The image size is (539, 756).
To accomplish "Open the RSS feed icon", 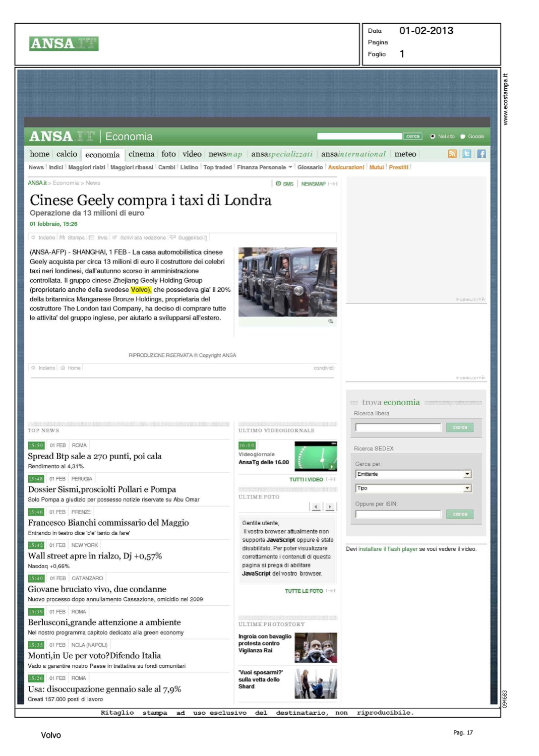I will 452,154.
